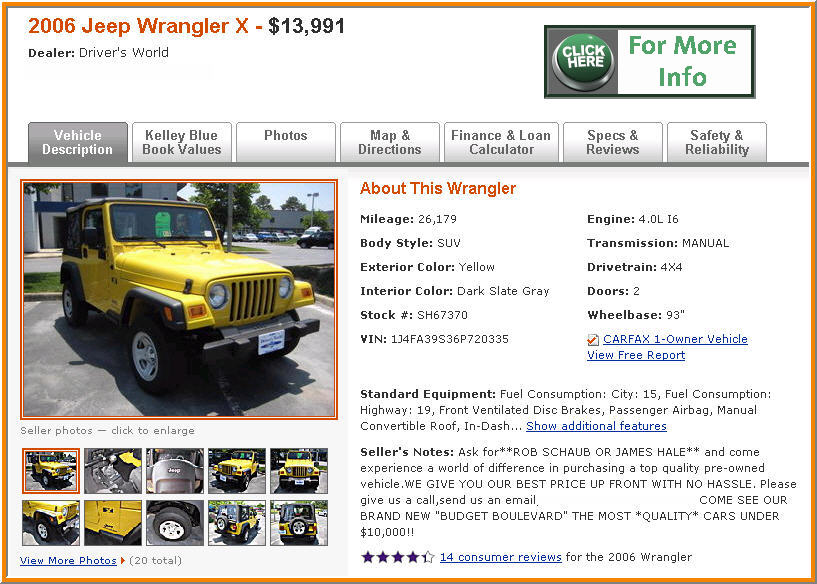The image size is (817, 584).
Task: Open the rear spare tire view thumbnail
Action: pyautogui.click(x=299, y=523)
